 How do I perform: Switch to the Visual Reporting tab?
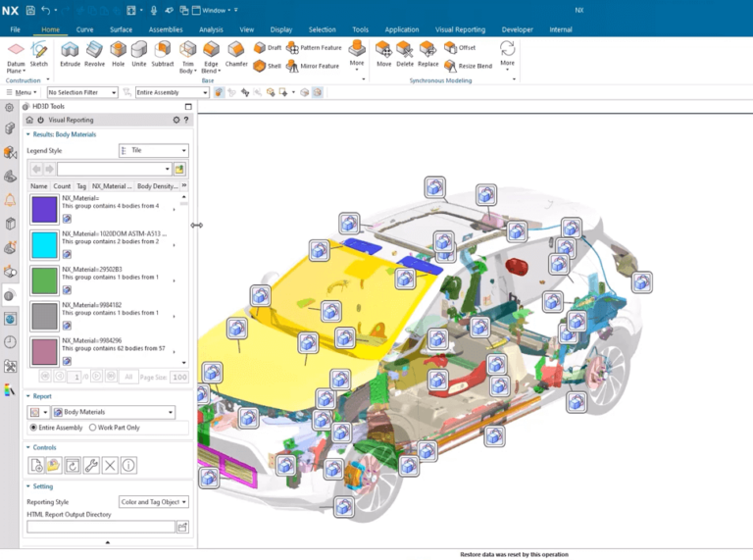point(460,29)
